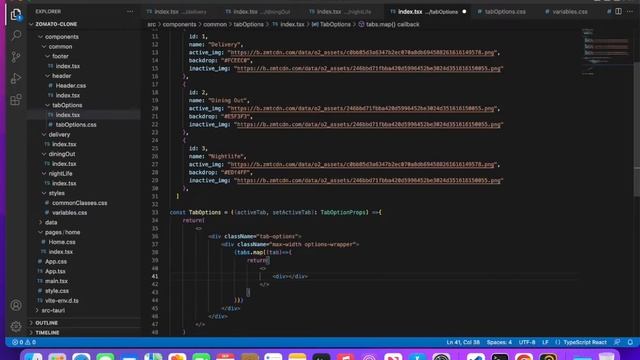This screenshot has width=640, height=360.
Task: Click 'TabOptions' symbol in breadcrumb
Action: (335, 24)
